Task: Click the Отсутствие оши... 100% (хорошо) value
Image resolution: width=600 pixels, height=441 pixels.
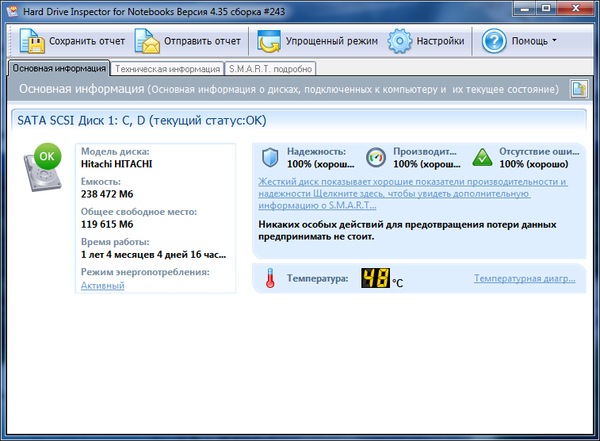Action: coord(534,164)
